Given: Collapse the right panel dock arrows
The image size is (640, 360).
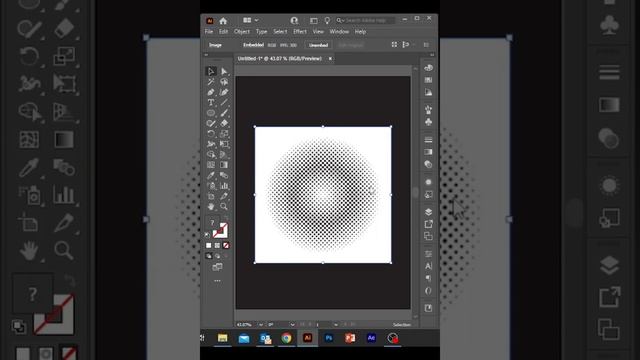Looking at the screenshot, I should [432, 55].
